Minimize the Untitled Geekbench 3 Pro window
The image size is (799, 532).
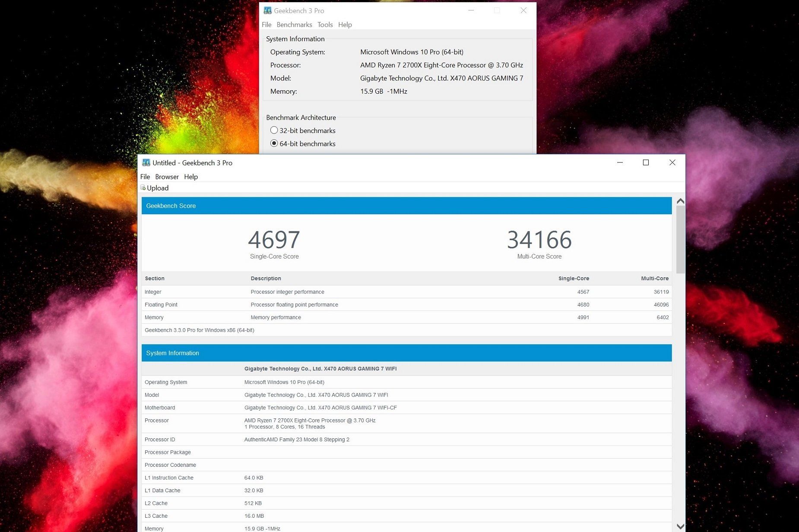(620, 162)
